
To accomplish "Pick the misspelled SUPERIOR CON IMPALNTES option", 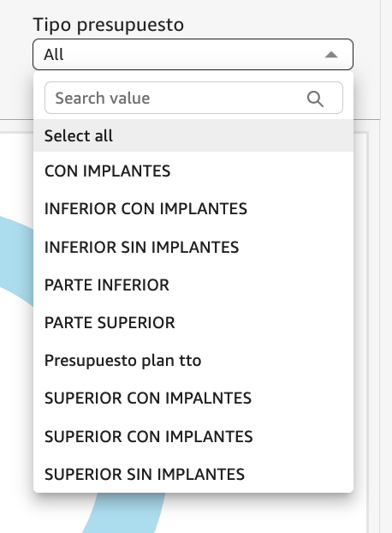I will [x=193, y=398].
